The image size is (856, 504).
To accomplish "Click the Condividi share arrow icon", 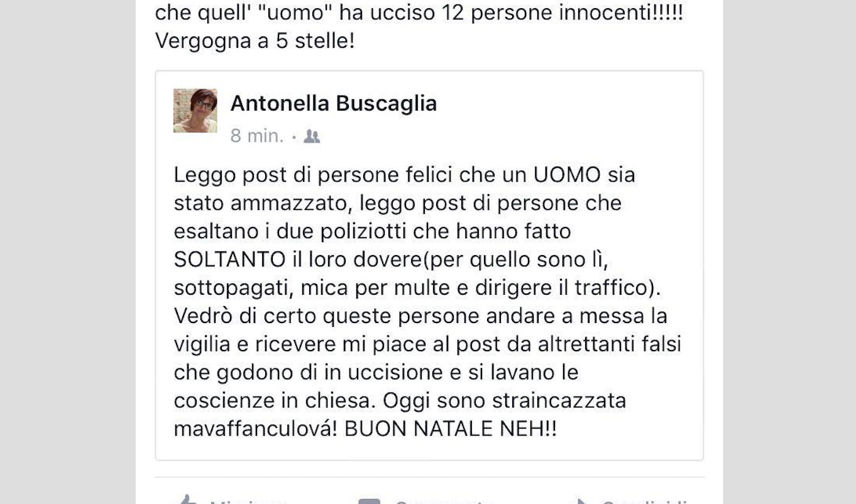I will tap(578, 501).
